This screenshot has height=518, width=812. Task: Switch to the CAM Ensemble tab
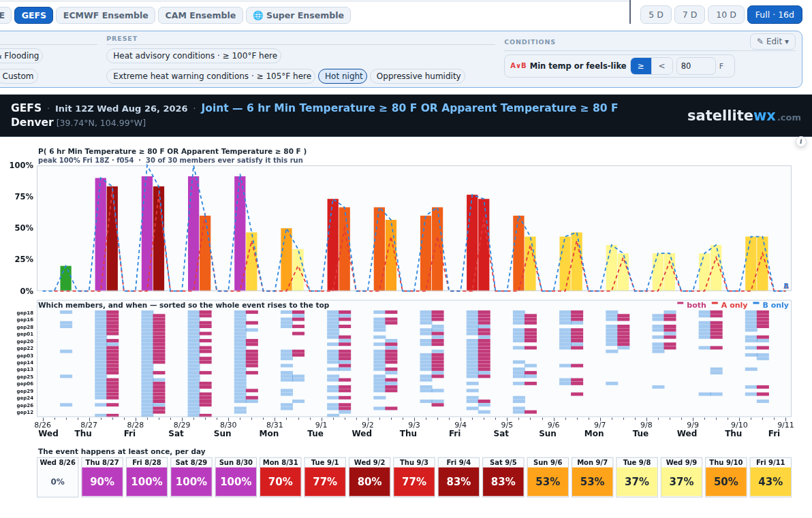[x=200, y=16]
